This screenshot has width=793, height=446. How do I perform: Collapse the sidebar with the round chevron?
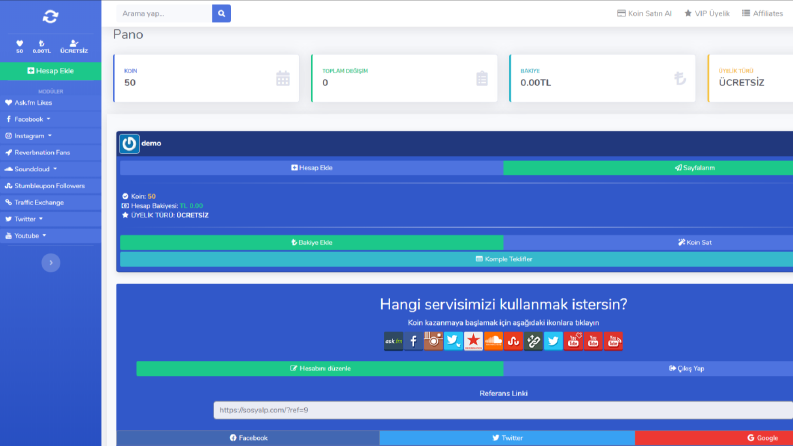tap(51, 262)
